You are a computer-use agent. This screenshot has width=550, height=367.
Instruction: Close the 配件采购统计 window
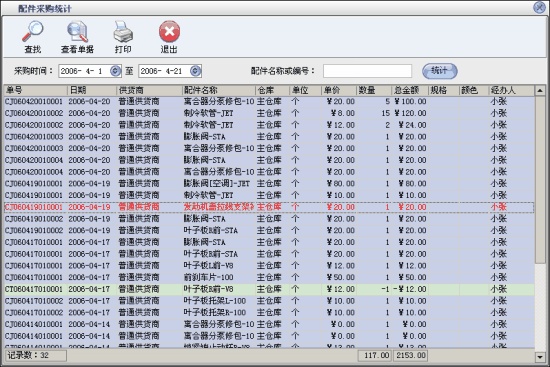click(x=539, y=7)
